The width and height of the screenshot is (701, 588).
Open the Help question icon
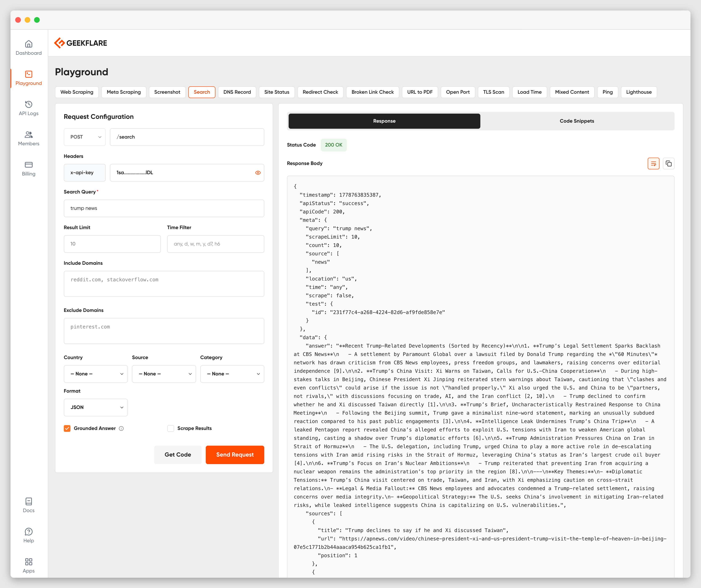29,532
